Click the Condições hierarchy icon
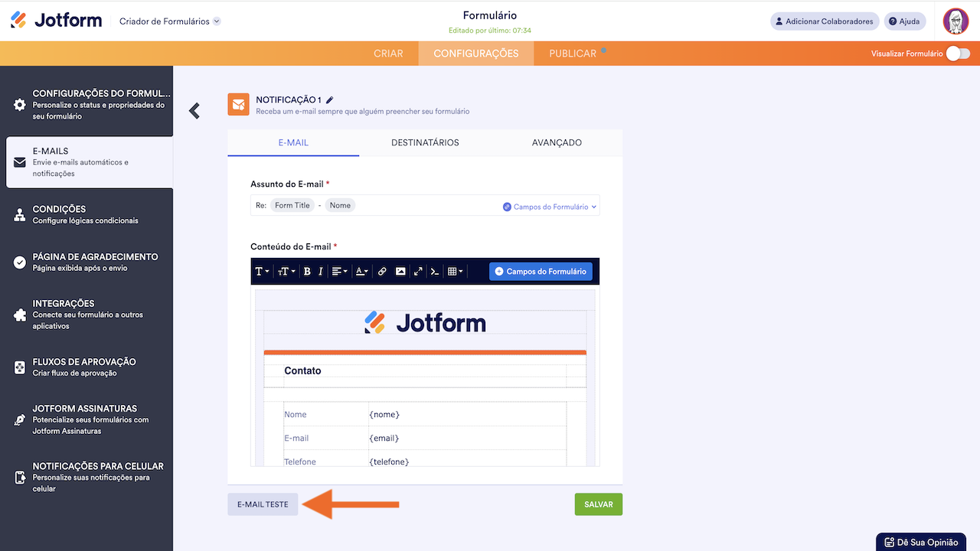Screen dimensions: 980x551 click(20, 215)
